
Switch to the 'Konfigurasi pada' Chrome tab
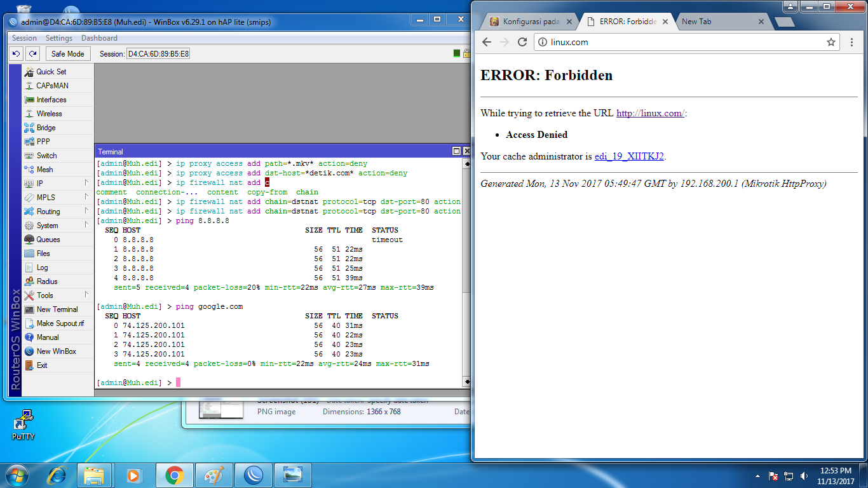(x=531, y=22)
